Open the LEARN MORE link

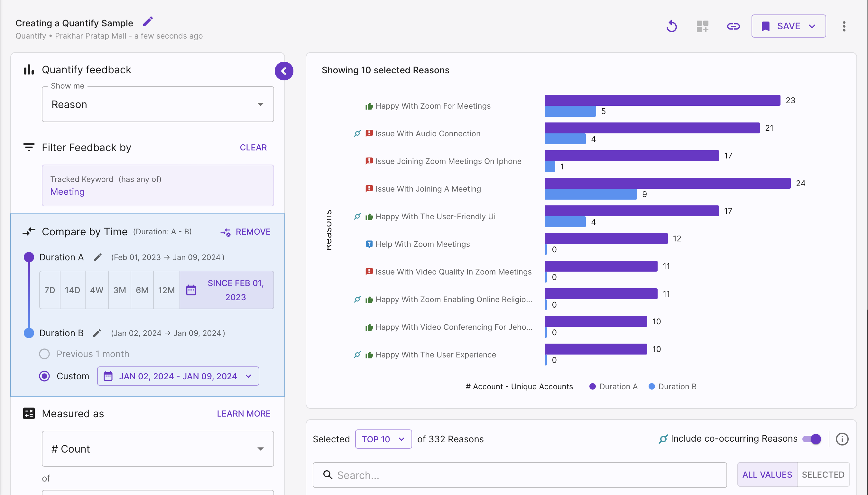pos(244,413)
